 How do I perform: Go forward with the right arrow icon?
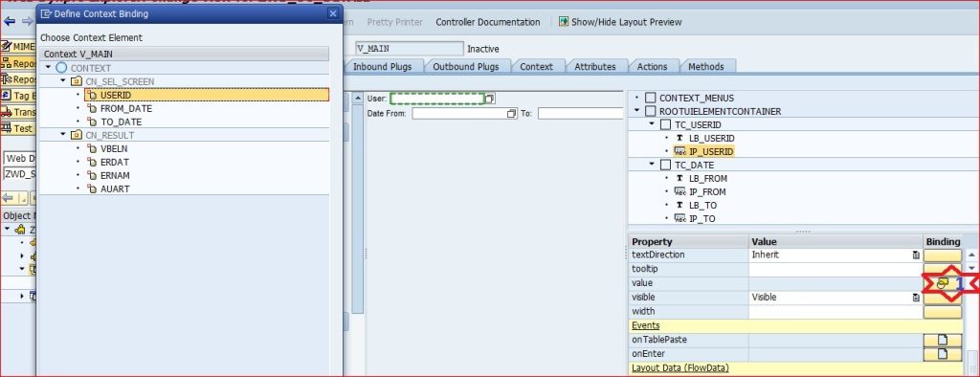(27, 21)
